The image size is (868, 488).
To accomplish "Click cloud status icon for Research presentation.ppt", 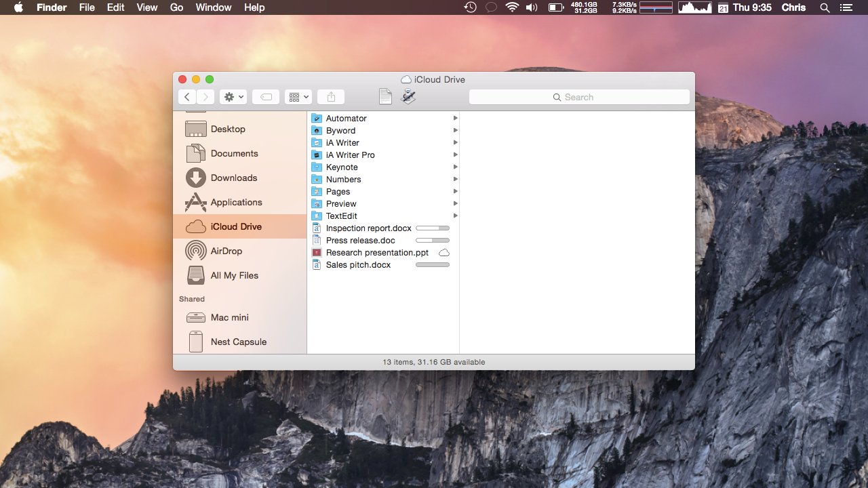I will coord(444,252).
